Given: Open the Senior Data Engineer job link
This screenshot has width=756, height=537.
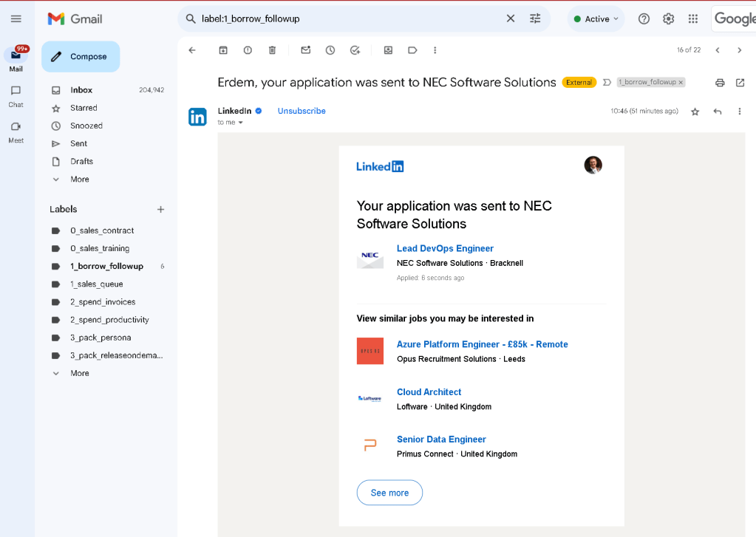Looking at the screenshot, I should [441, 439].
